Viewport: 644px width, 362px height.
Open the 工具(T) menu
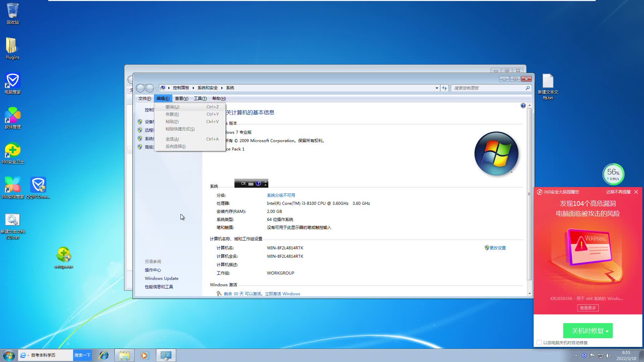[200, 98]
